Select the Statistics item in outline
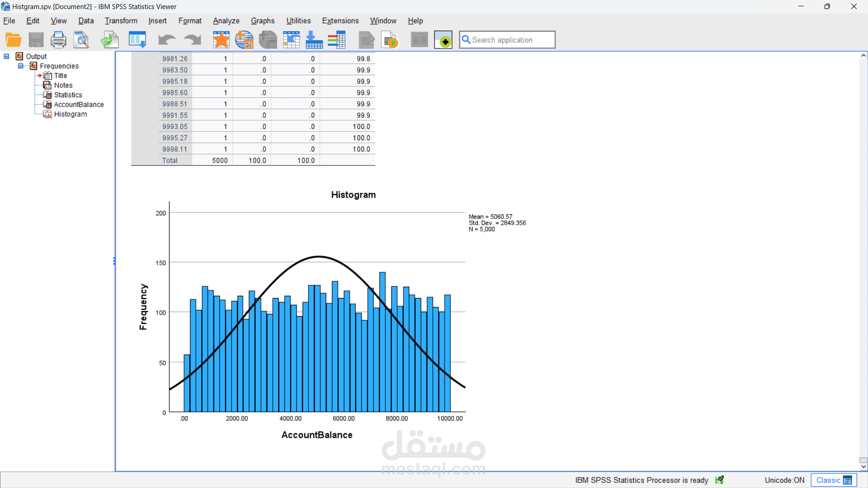 click(x=68, y=95)
